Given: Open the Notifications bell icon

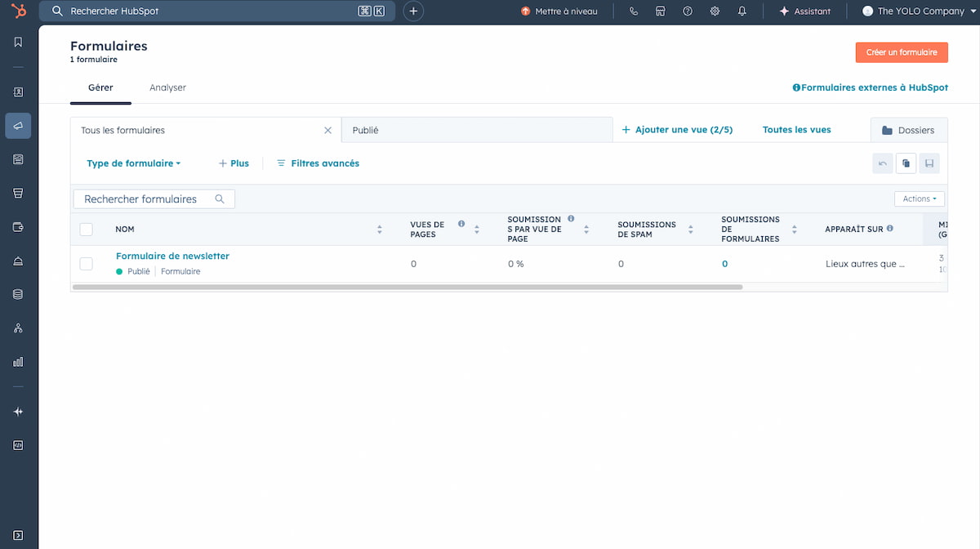Looking at the screenshot, I should point(742,11).
